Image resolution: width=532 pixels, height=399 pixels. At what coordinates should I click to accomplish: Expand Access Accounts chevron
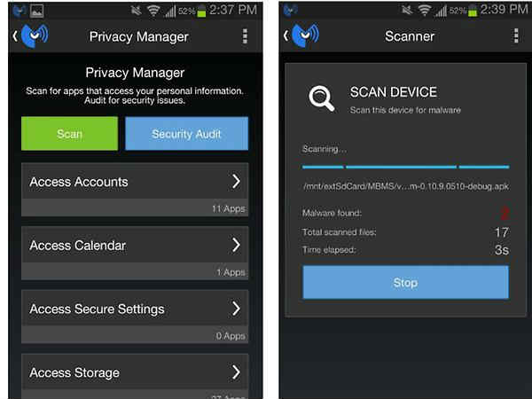pos(236,181)
